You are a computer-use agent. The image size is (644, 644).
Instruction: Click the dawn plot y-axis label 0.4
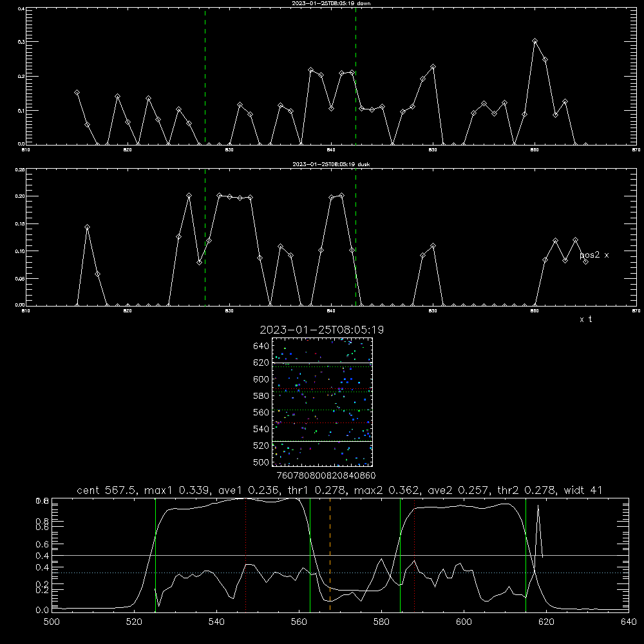click(21, 8)
